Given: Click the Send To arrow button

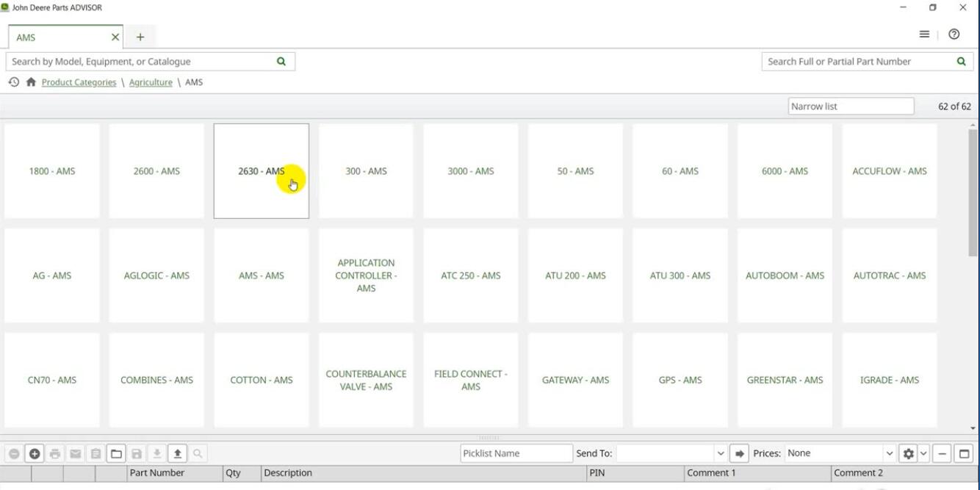Looking at the screenshot, I should [x=740, y=454].
